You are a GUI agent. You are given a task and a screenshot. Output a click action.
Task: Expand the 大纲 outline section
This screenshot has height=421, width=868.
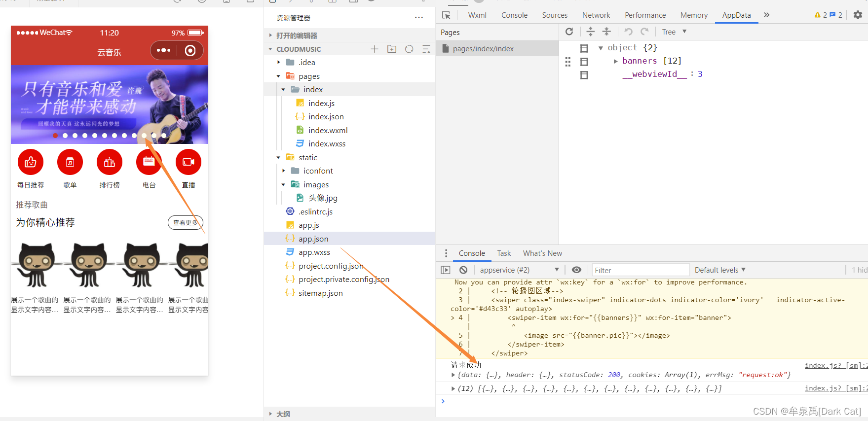(x=349, y=414)
